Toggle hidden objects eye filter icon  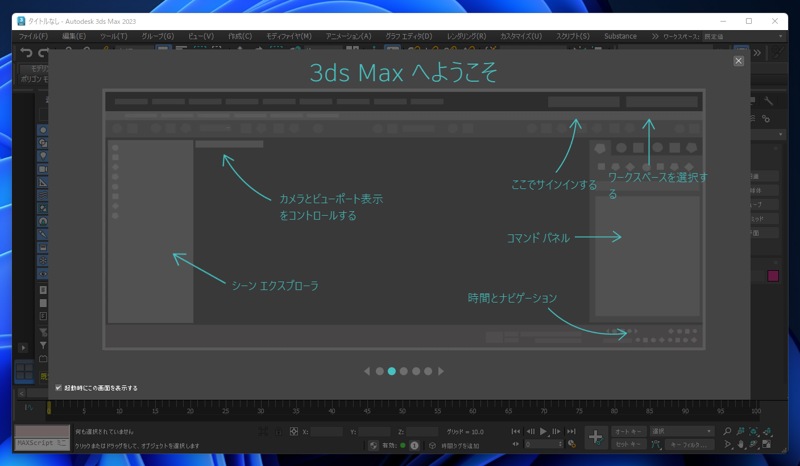[x=43, y=274]
